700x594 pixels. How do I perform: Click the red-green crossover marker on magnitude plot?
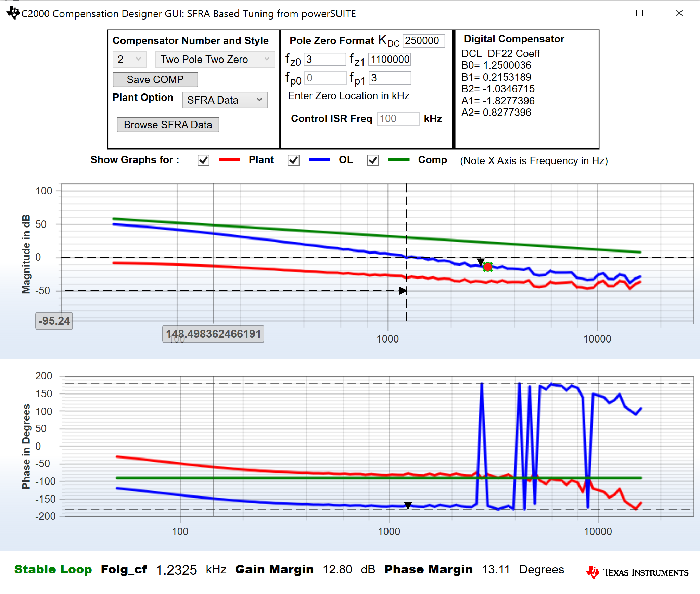tap(488, 267)
